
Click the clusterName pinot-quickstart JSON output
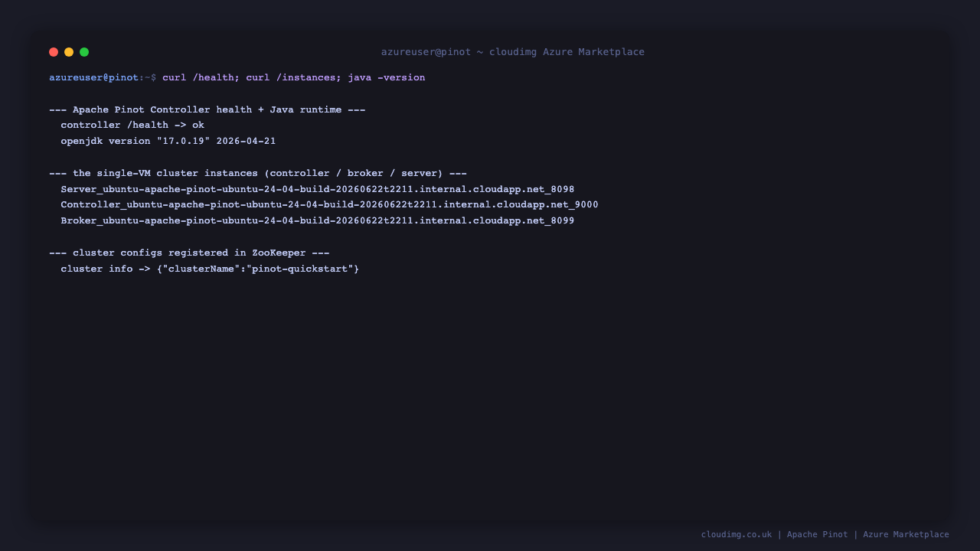[258, 269]
